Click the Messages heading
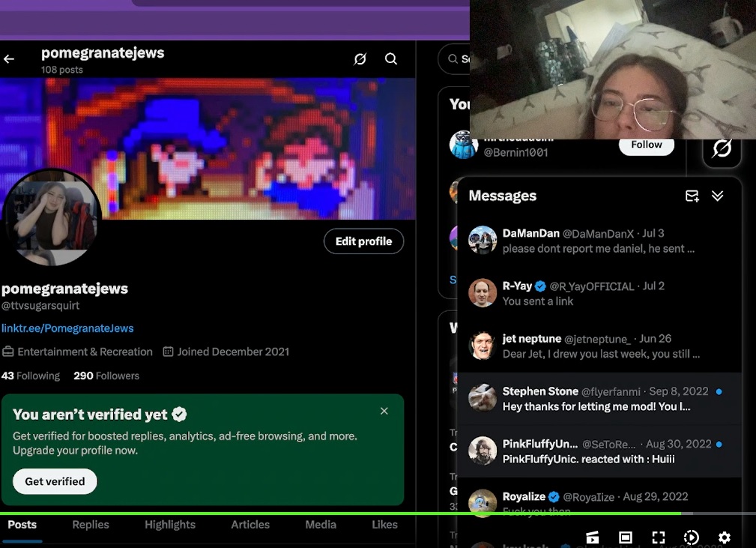The width and height of the screenshot is (756, 548). click(503, 196)
